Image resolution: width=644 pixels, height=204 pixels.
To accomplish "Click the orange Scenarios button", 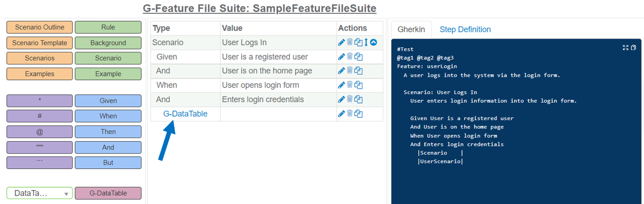I will [40, 58].
